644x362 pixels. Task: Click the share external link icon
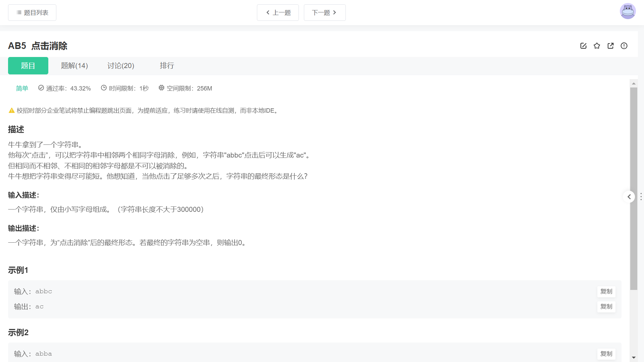[x=610, y=46]
